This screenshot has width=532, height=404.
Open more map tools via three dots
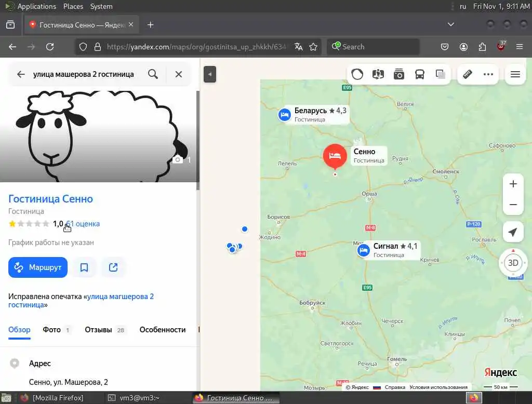[x=488, y=74]
